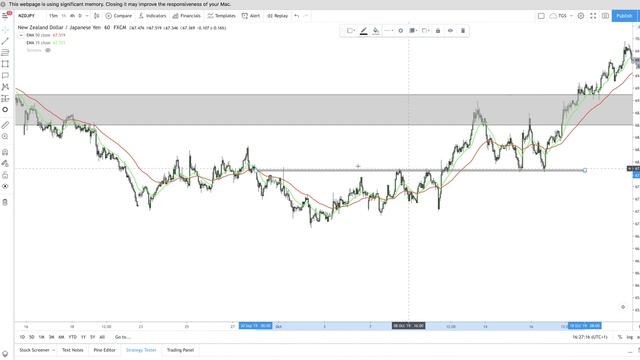Open the Fibonacci and pitchfork tools

point(5,53)
